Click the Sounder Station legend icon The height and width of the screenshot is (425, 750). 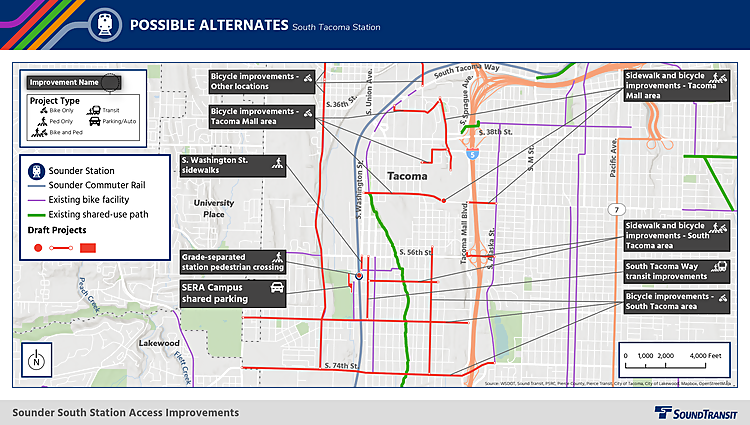tap(36, 171)
